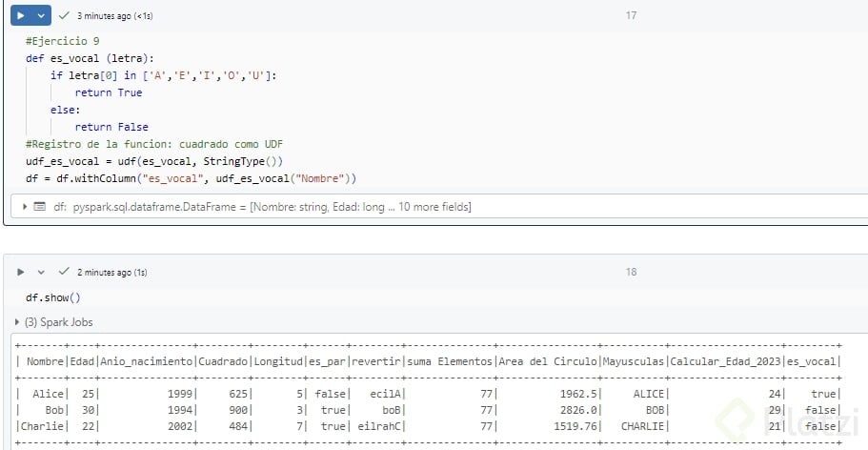This screenshot has width=868, height=450.
Task: Click the table icon beside the df result
Action: click(39, 206)
